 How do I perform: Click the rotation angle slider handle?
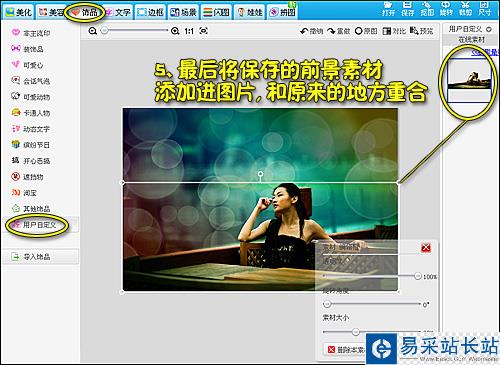327,304
